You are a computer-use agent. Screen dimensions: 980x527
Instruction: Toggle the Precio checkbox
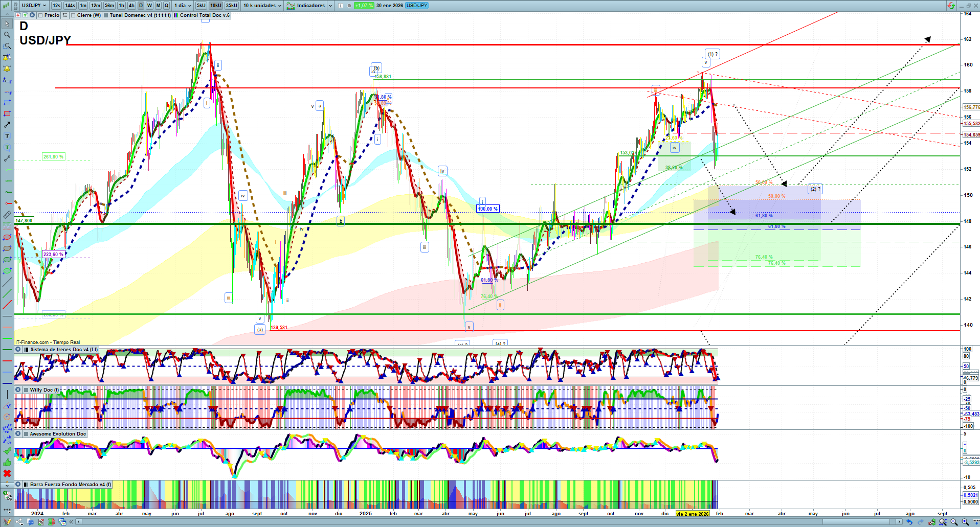[41, 15]
